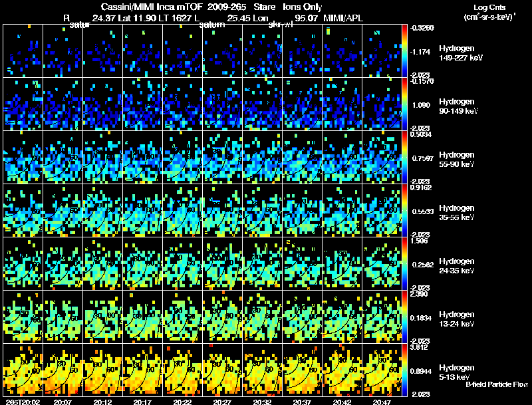
Task: Click the 'Log Cnts' units heading
Action: 489,7
